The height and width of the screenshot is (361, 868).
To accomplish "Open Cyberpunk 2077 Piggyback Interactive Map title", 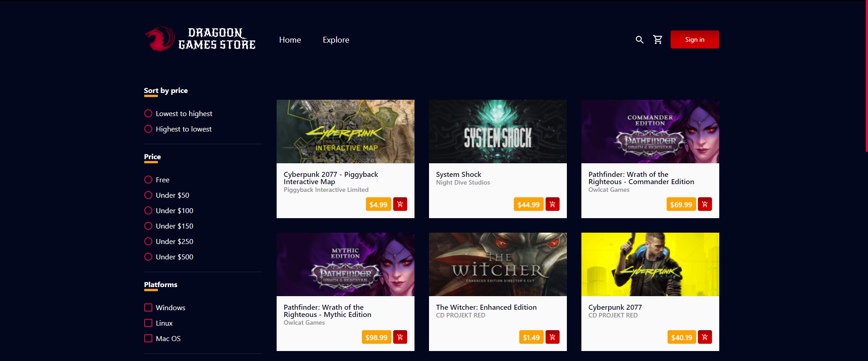I will (x=331, y=178).
